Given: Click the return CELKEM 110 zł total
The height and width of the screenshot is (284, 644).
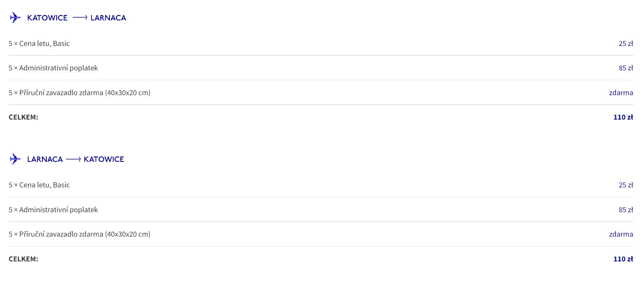Looking at the screenshot, I should [x=623, y=259].
